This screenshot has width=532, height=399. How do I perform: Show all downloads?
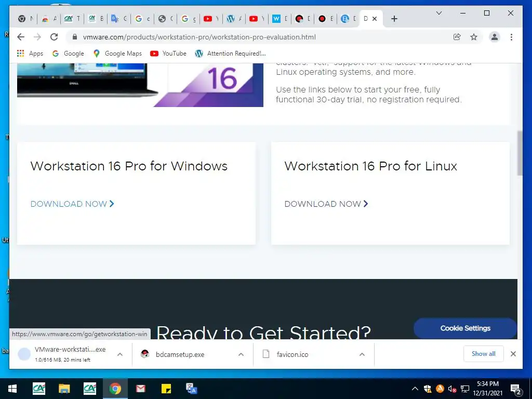click(483, 354)
